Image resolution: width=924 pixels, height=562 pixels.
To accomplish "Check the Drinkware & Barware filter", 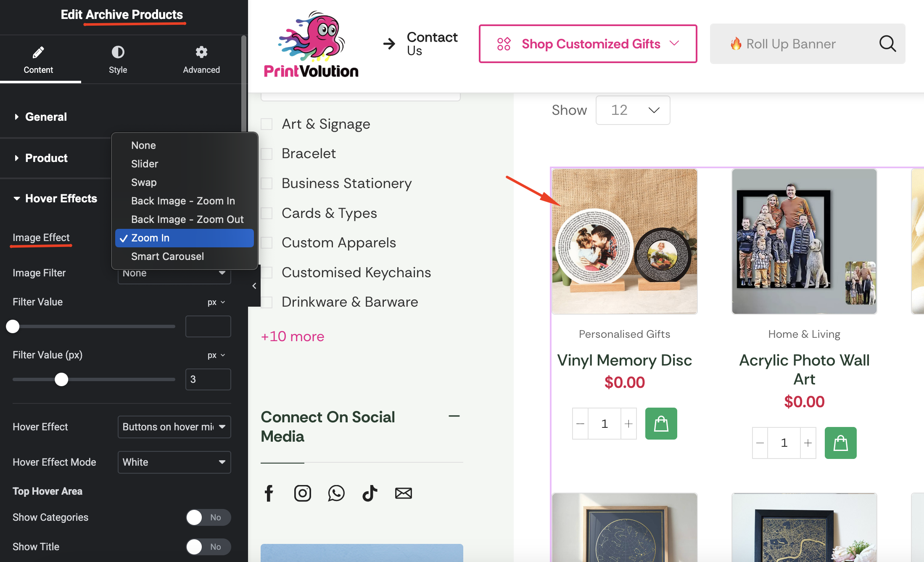I will [267, 302].
